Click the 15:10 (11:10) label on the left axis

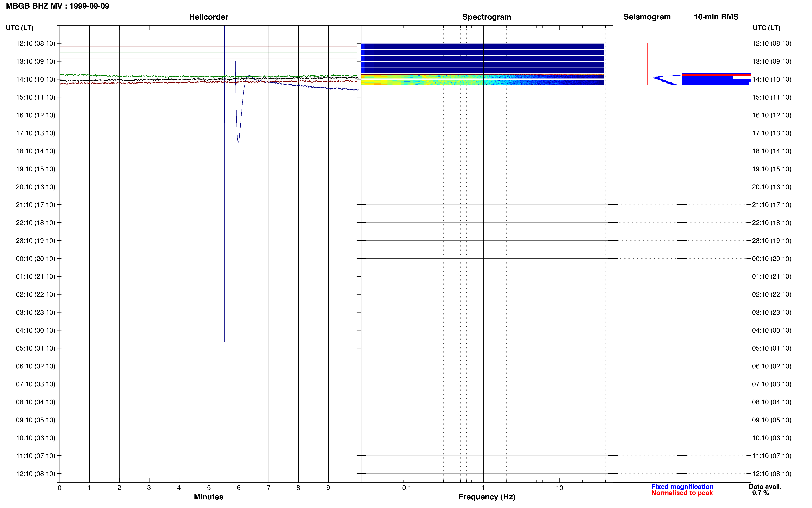coord(36,97)
